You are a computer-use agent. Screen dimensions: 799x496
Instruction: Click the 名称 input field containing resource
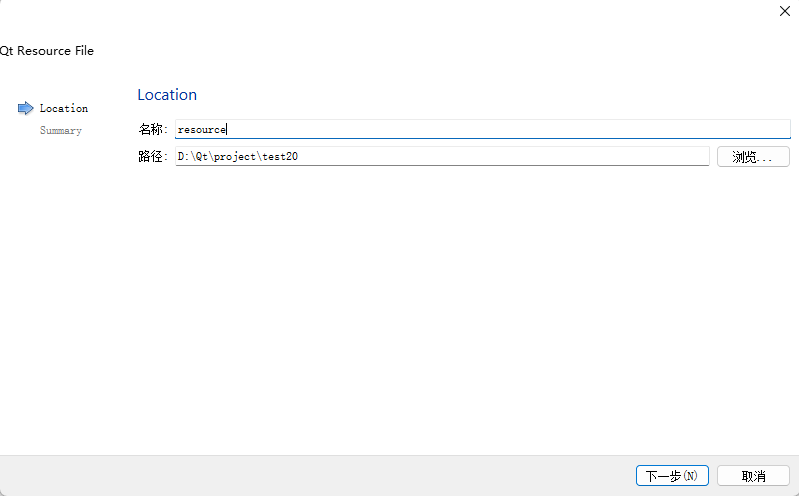pyautogui.click(x=483, y=129)
